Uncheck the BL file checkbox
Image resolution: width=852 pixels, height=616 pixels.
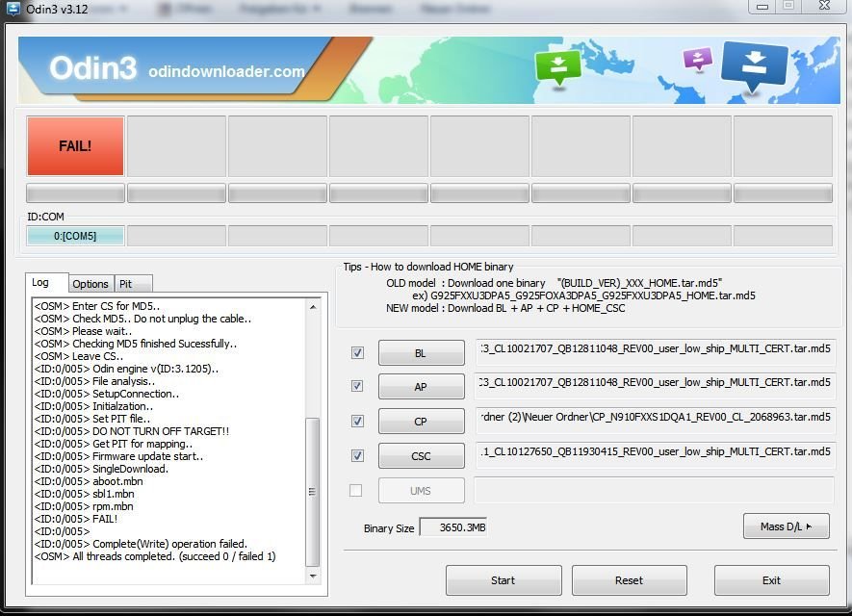(357, 353)
